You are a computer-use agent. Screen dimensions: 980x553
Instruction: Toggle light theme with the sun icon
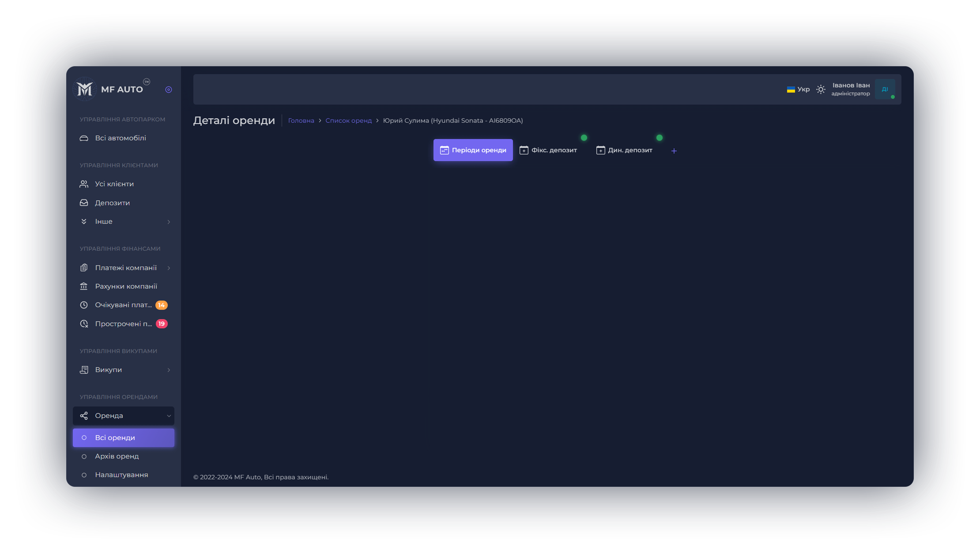pos(821,89)
